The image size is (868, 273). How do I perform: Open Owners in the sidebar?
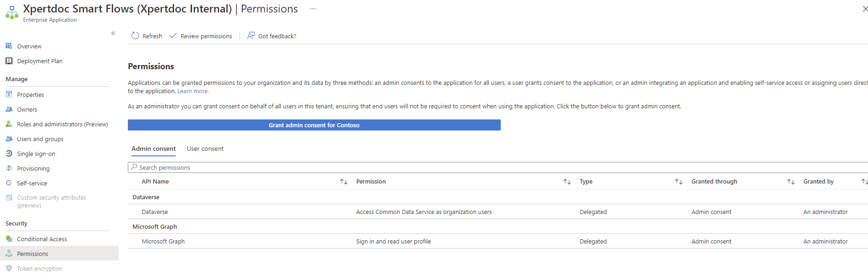[27, 109]
